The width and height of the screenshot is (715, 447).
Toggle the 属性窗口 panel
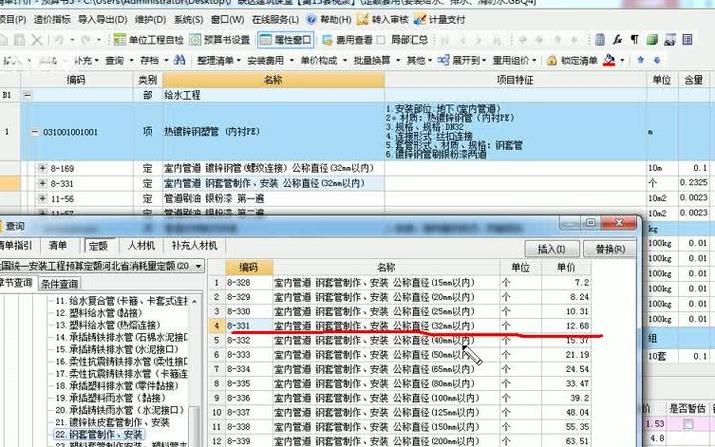click(285, 40)
